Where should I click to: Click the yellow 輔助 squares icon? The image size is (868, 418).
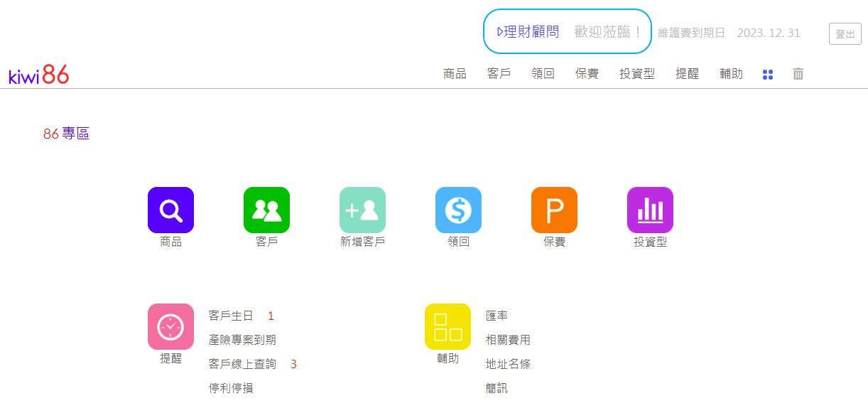tap(447, 326)
